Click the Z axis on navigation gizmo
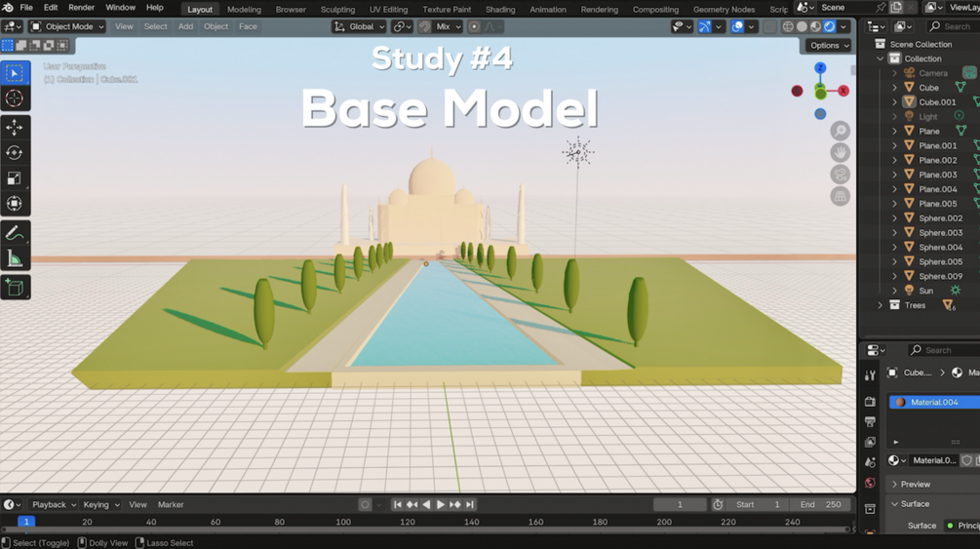980x549 pixels. (820, 67)
